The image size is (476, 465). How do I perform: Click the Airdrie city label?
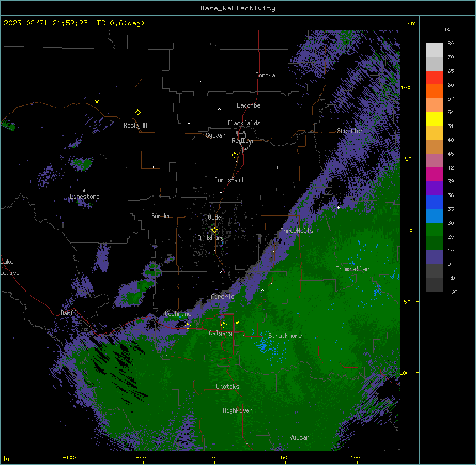(223, 297)
